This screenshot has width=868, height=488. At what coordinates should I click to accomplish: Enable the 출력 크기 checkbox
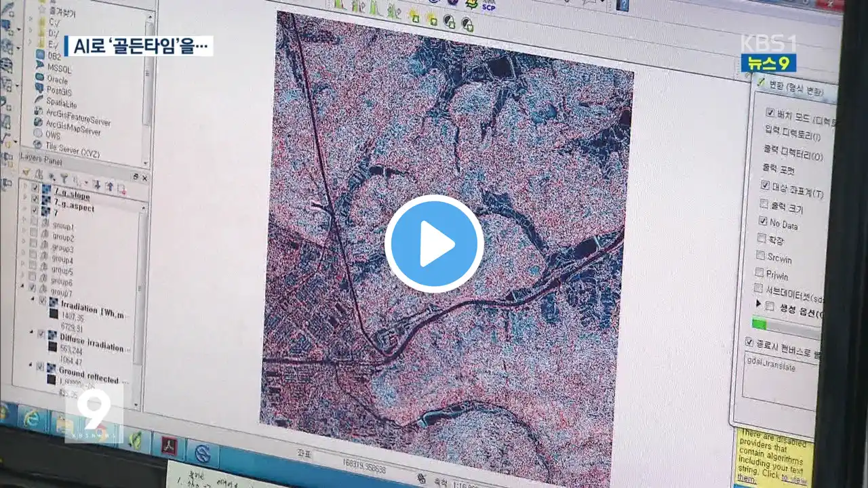pyautogui.click(x=764, y=203)
